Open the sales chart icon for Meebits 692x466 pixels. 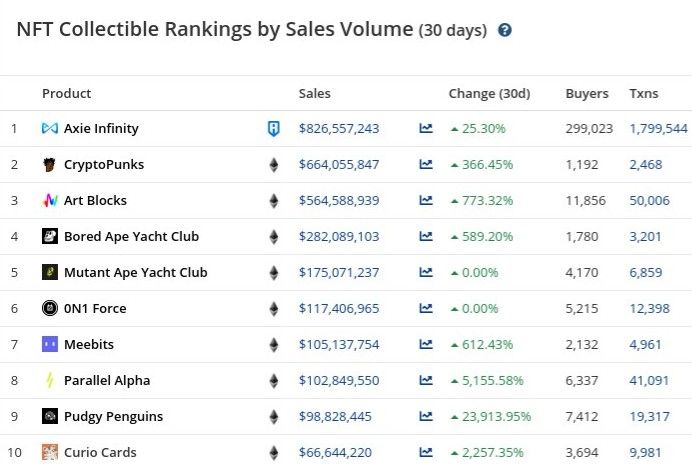pos(427,345)
